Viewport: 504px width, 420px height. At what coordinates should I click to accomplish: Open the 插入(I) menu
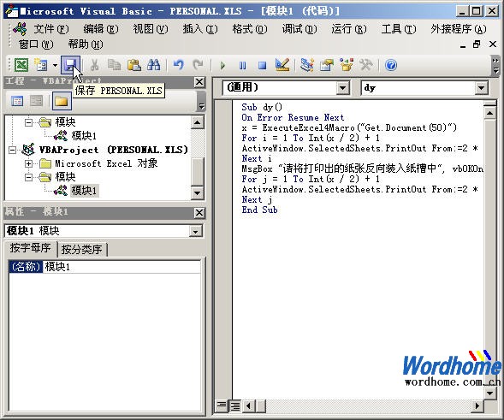point(200,29)
